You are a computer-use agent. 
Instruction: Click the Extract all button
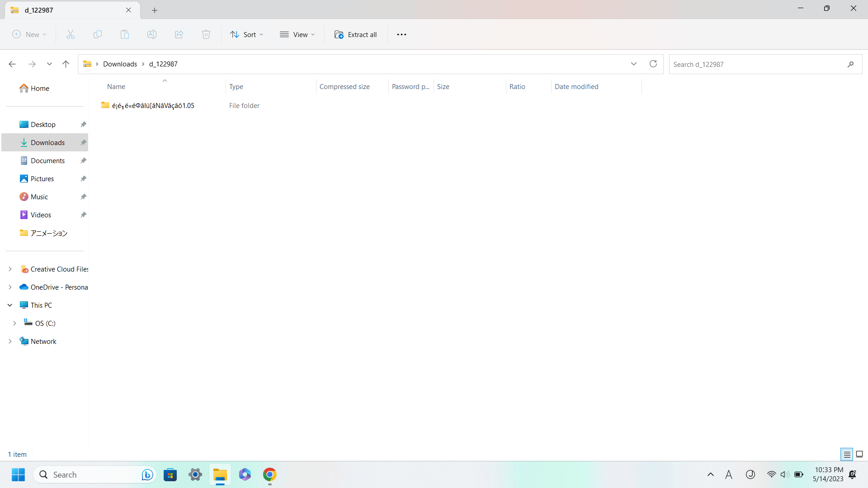coord(355,35)
